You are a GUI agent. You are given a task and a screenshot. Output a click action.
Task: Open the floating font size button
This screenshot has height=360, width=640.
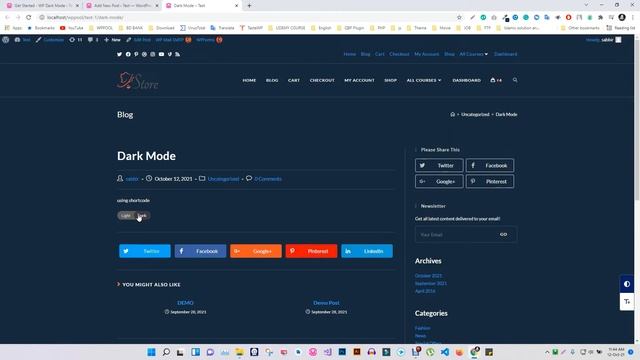point(627,302)
